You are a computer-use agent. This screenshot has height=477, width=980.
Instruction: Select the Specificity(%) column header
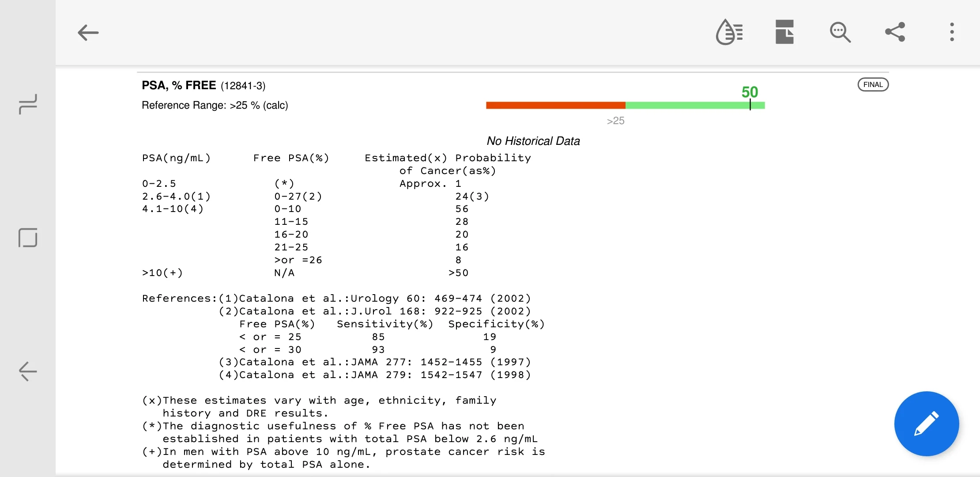tap(497, 324)
